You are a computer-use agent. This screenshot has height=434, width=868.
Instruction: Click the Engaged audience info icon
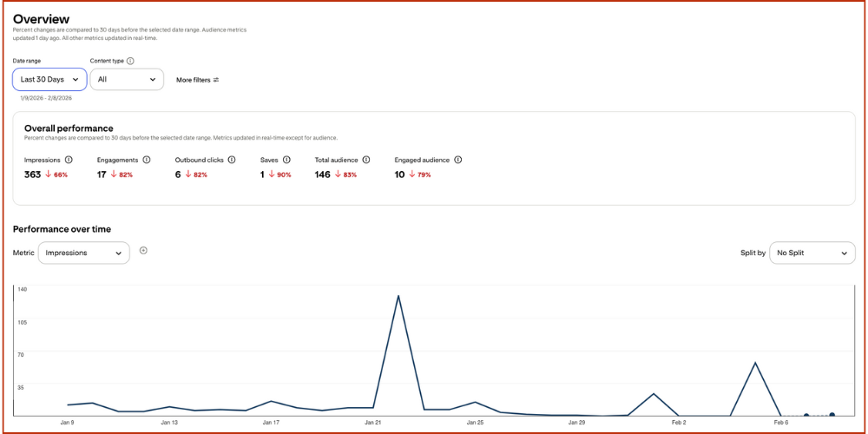coord(457,160)
